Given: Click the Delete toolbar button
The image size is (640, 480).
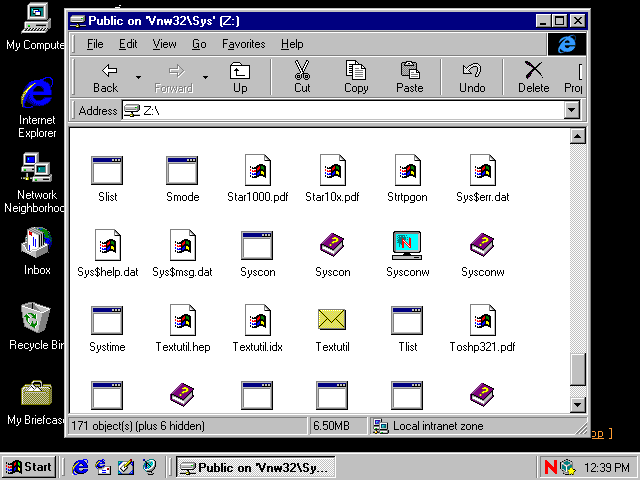Looking at the screenshot, I should [533, 77].
